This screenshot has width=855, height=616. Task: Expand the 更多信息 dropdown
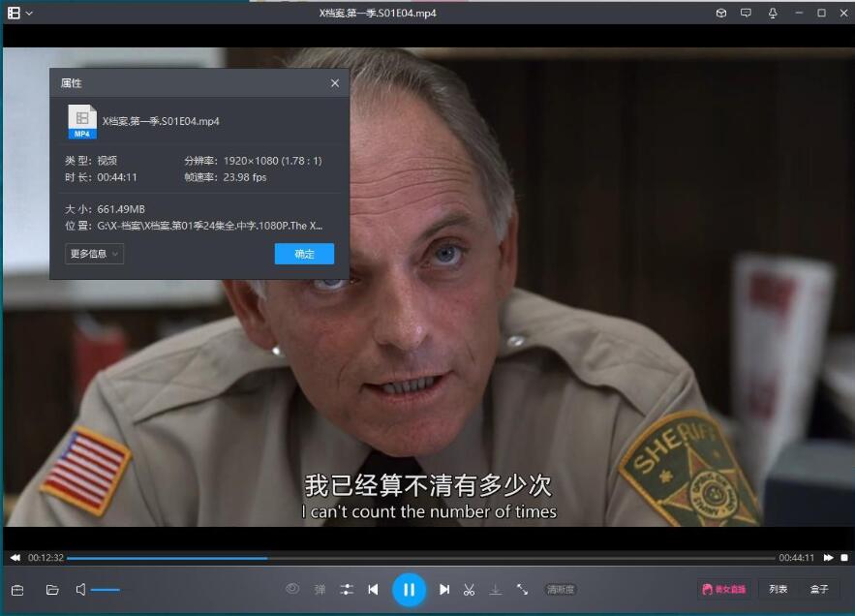pyautogui.click(x=94, y=254)
